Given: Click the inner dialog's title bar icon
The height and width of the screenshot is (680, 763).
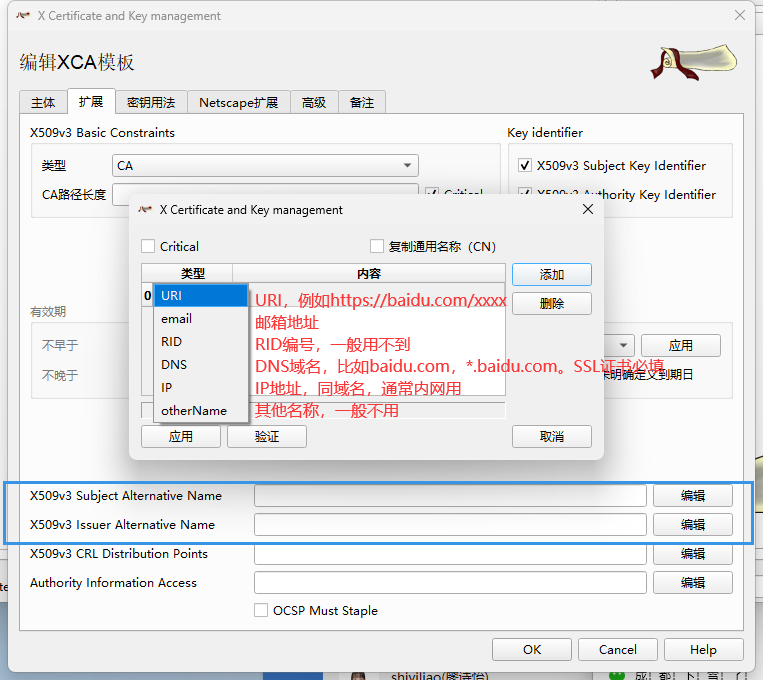Looking at the screenshot, I should pos(147,210).
